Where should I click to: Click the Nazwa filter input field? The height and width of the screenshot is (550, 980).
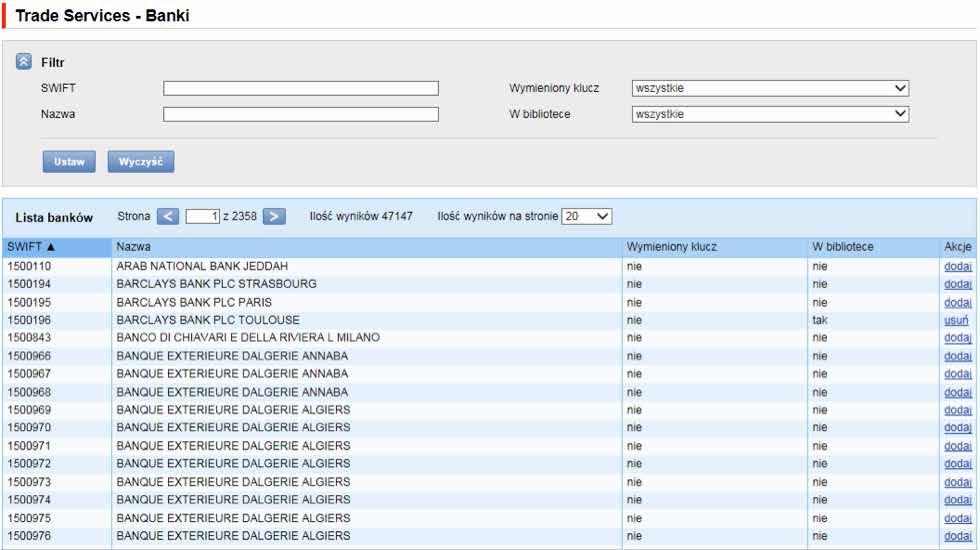(301, 114)
